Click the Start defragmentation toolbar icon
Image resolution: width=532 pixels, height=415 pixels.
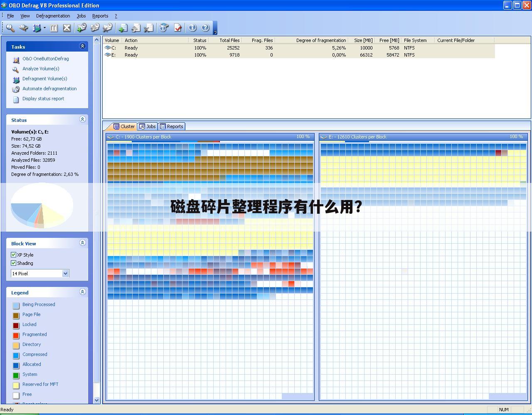[x=37, y=28]
